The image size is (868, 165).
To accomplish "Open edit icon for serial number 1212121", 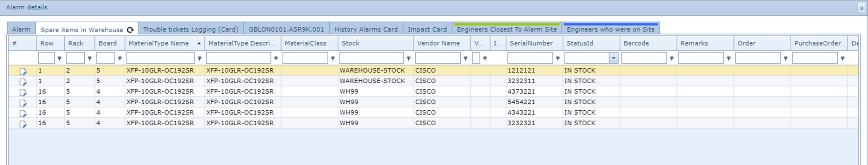I will [23, 72].
